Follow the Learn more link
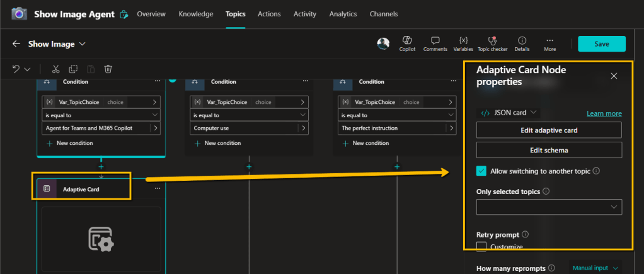Viewport: 644px width, 274px height. [604, 113]
